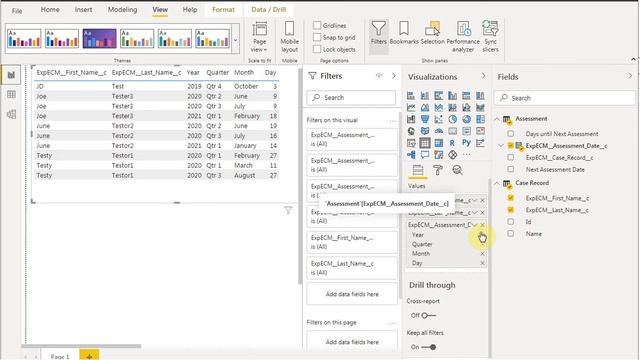Screen dimensions: 640x360
Task: Collapse the Fields pane
Action: point(630,76)
